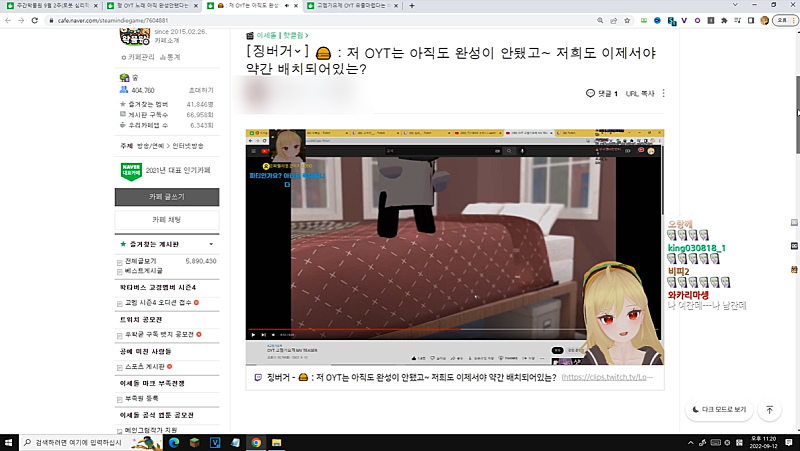Toggle 다크 모드로 보기 dark mode
The height and width of the screenshot is (451, 800).
(719, 410)
